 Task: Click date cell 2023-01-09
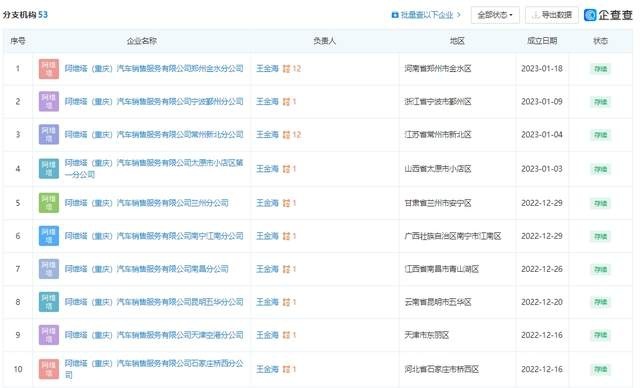click(542, 102)
